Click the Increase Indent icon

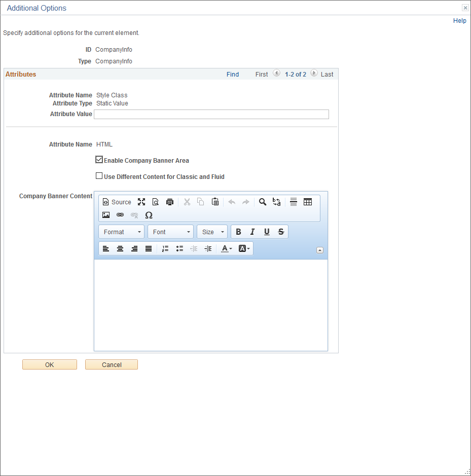pos(208,249)
